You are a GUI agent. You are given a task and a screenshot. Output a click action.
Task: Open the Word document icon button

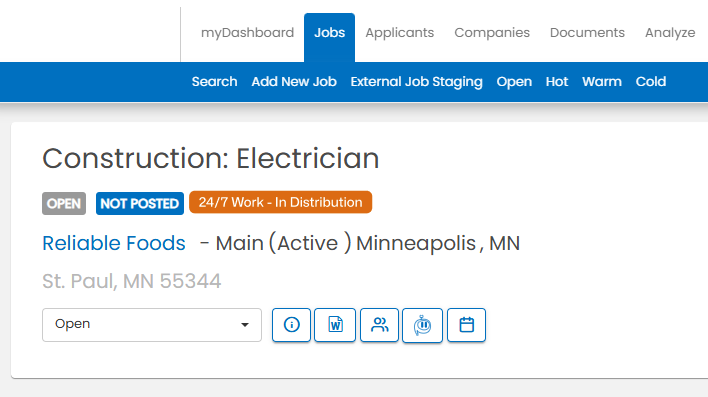[335, 325]
